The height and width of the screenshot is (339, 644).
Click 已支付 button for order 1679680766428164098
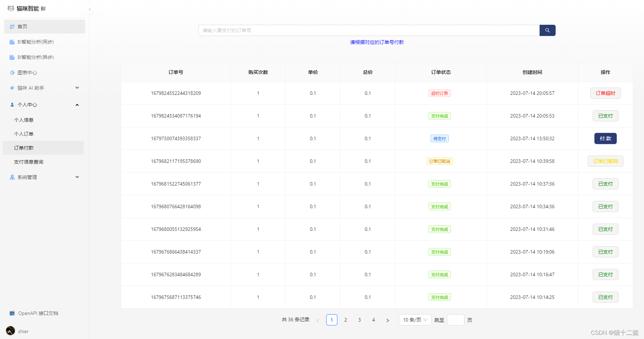pos(606,206)
